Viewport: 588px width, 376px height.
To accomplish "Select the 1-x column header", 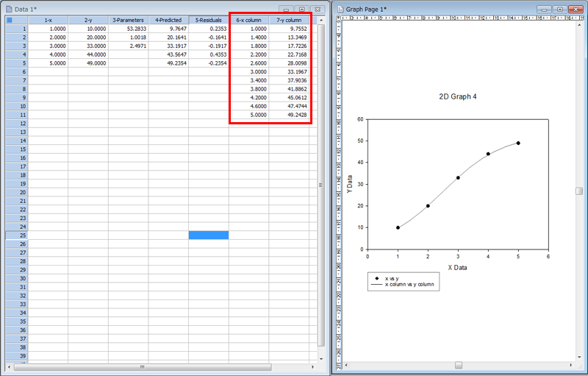I will 48,21.
